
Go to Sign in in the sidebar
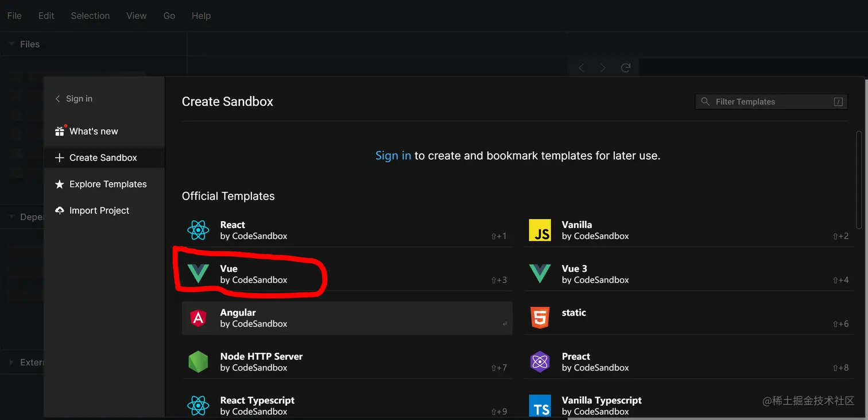tap(73, 99)
